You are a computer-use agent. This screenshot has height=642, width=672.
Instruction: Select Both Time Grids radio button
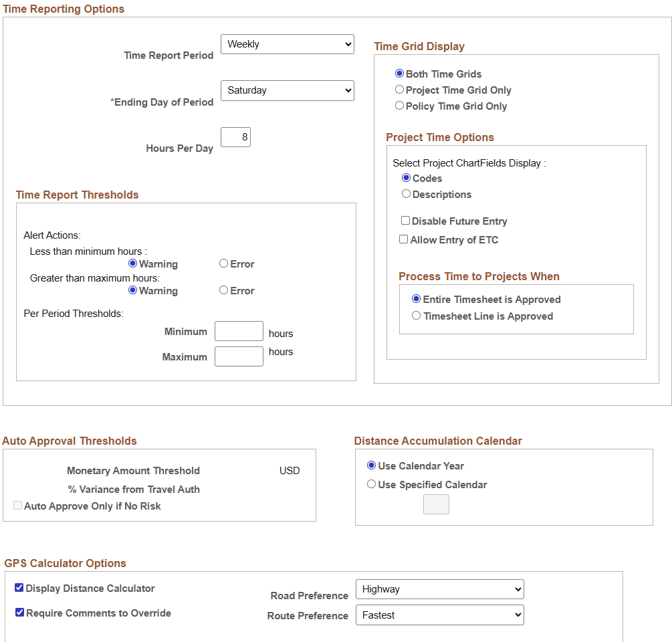(x=399, y=74)
